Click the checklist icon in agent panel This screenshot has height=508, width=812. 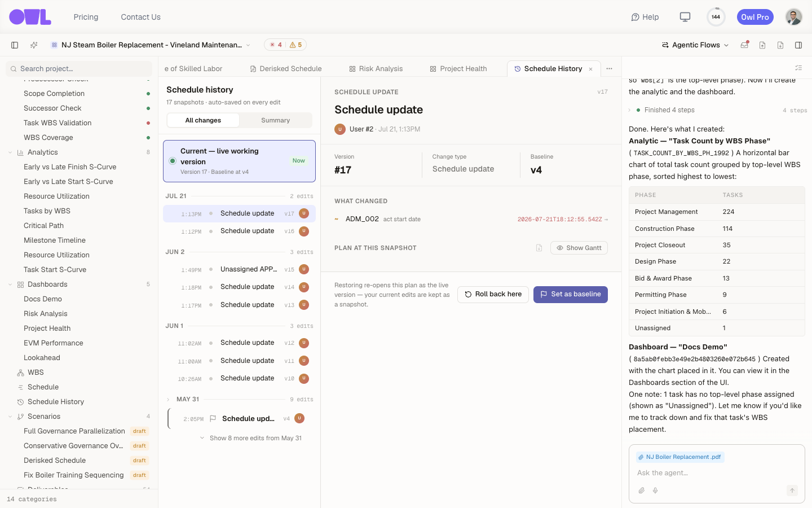[x=798, y=68]
